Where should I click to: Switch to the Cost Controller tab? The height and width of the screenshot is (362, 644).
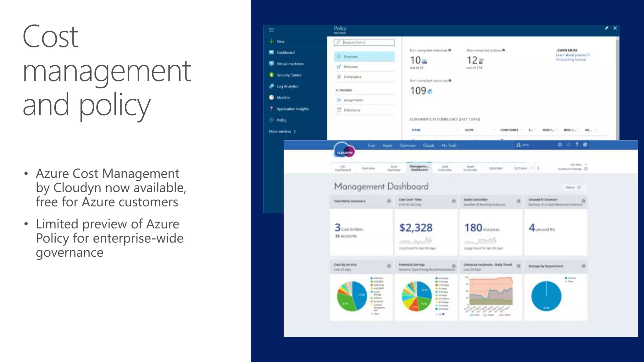point(445,168)
